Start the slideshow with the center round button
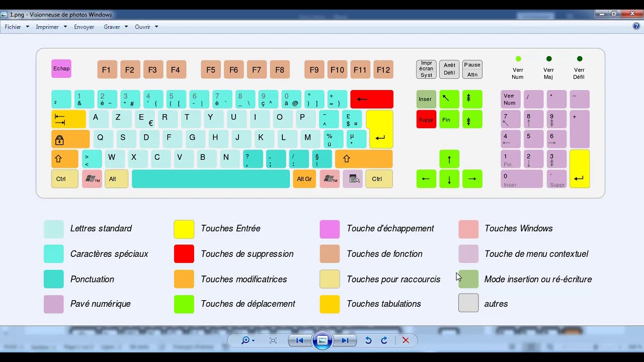644x362 pixels. pyautogui.click(x=323, y=340)
